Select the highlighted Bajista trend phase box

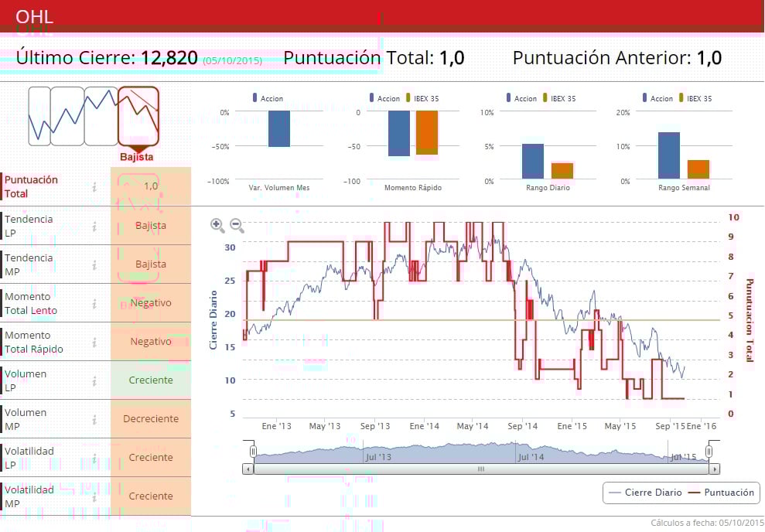click(138, 116)
